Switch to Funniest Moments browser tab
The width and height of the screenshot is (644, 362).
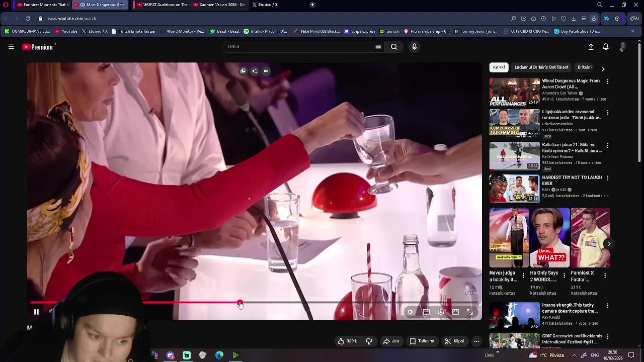point(41,5)
